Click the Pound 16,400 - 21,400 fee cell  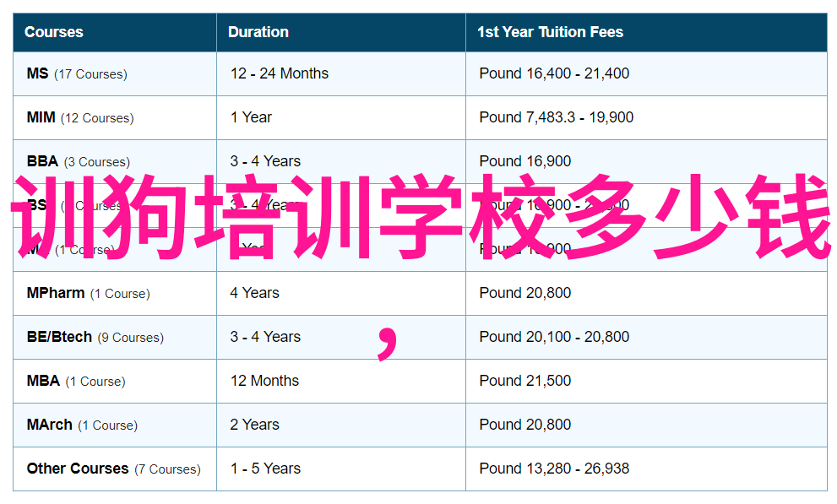tap(554, 73)
